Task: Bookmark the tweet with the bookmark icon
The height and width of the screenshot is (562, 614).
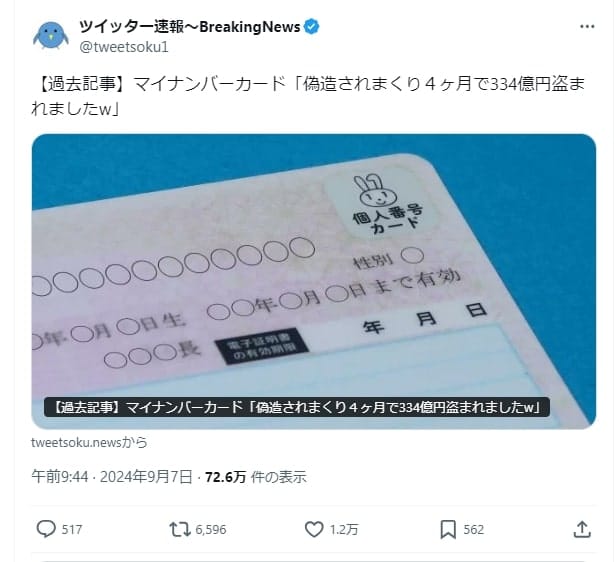Action: pos(448,529)
